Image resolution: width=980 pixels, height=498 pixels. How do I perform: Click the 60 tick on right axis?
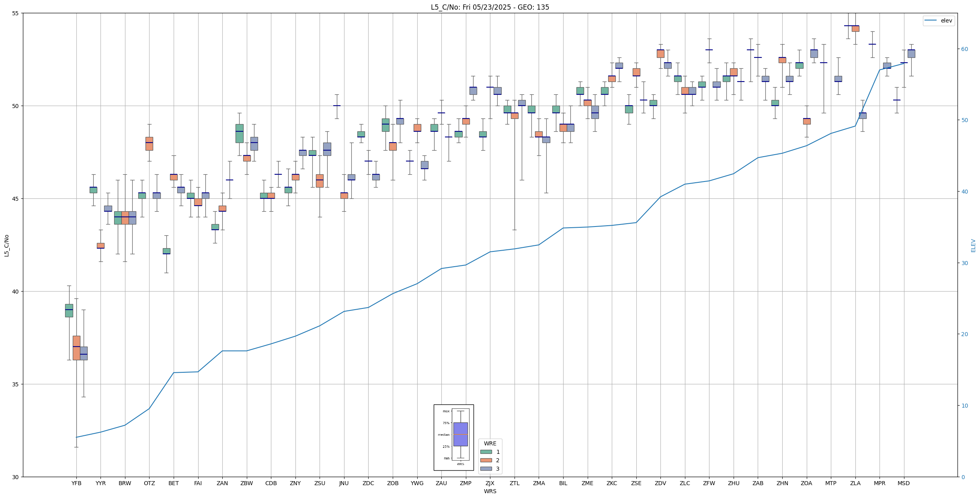click(x=965, y=49)
